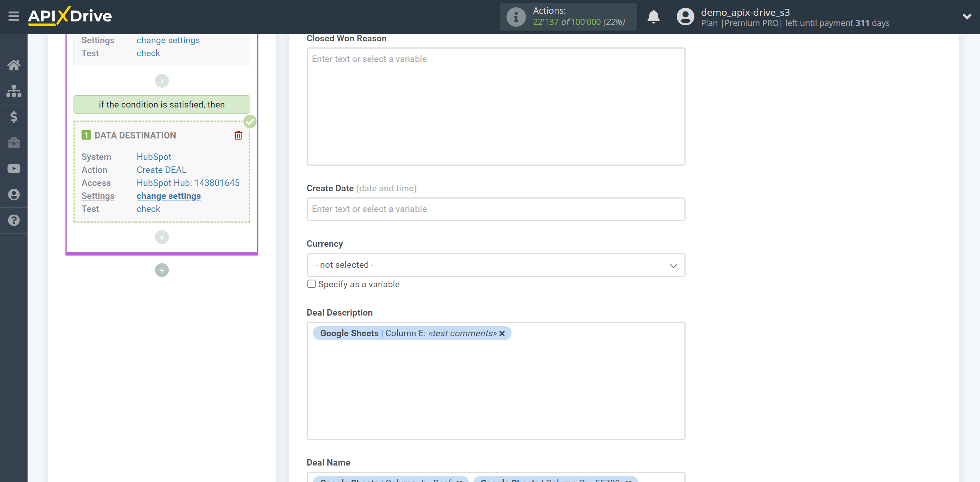Click check link in the upper block
The height and width of the screenshot is (482, 980).
tap(149, 53)
